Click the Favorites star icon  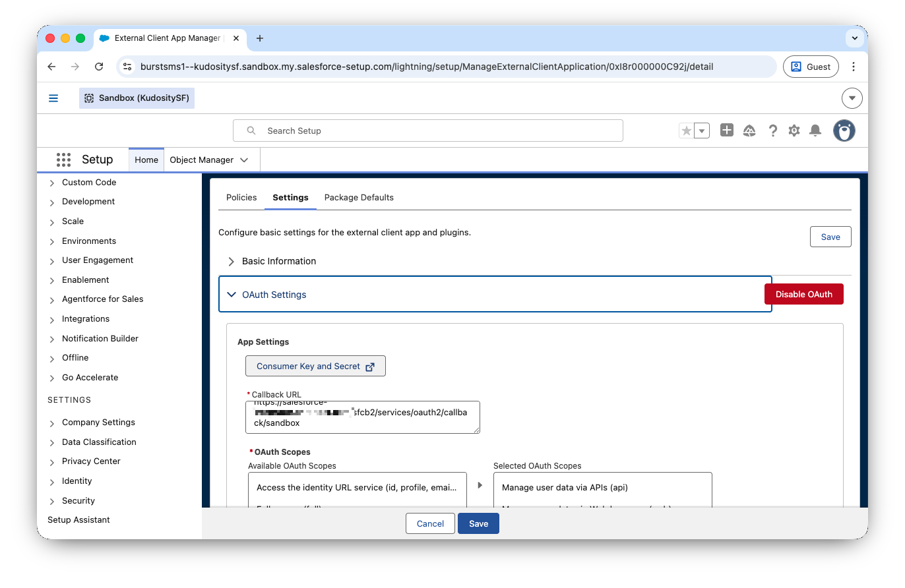point(687,131)
